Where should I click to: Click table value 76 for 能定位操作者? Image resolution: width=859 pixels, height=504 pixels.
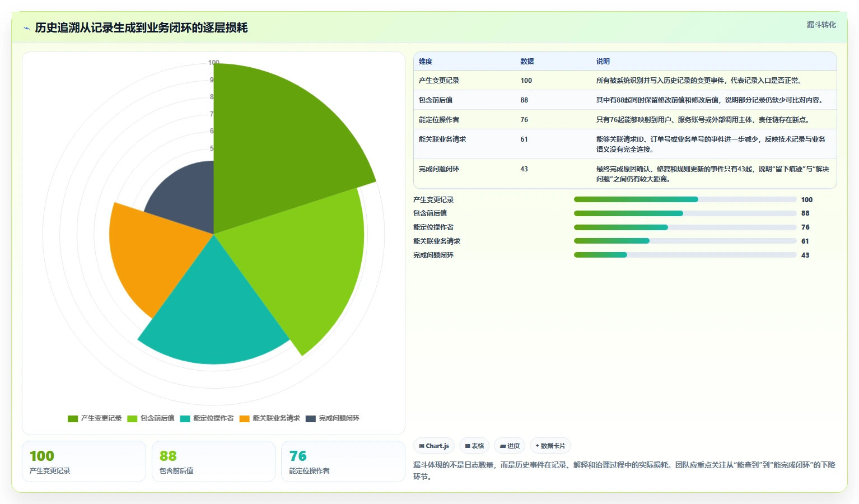click(x=524, y=120)
